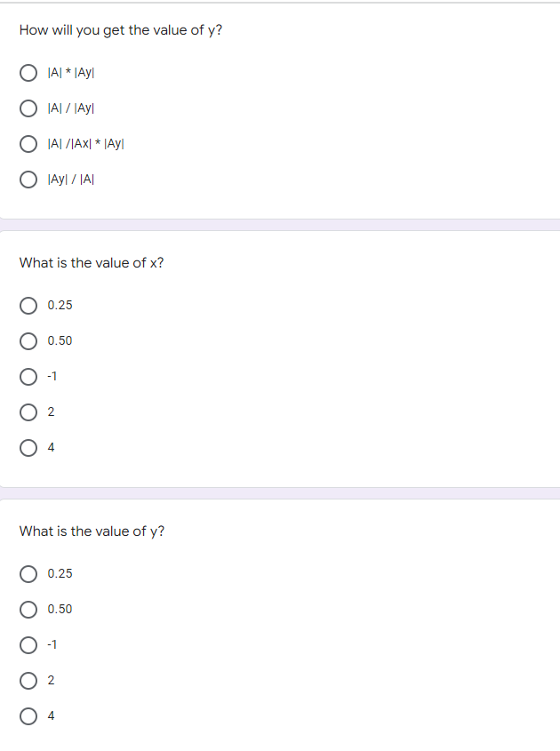The height and width of the screenshot is (751, 560).
Task: Select answer |Ay| / |A| for first question
Action: point(28,180)
